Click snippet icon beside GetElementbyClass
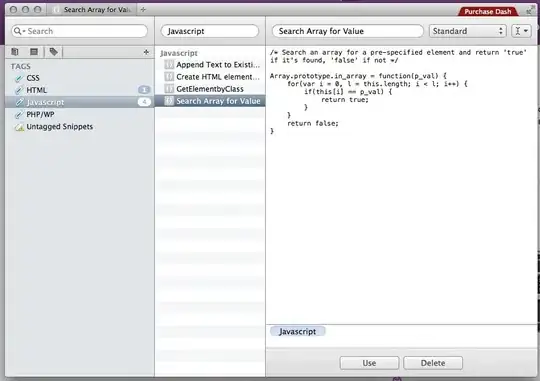Screen dimensions: 540x381 tap(169, 89)
